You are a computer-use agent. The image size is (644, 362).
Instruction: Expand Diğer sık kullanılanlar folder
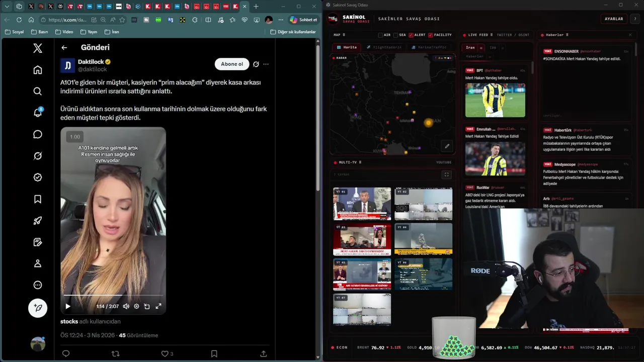click(293, 32)
